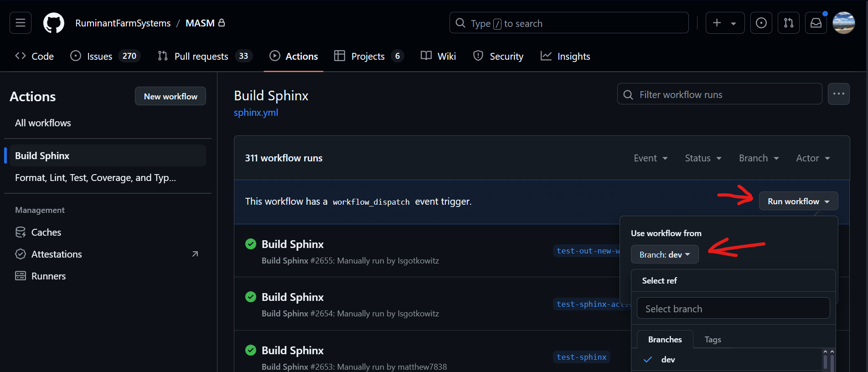Click the Projects count badge 6
The width and height of the screenshot is (868, 372).
pos(398,56)
